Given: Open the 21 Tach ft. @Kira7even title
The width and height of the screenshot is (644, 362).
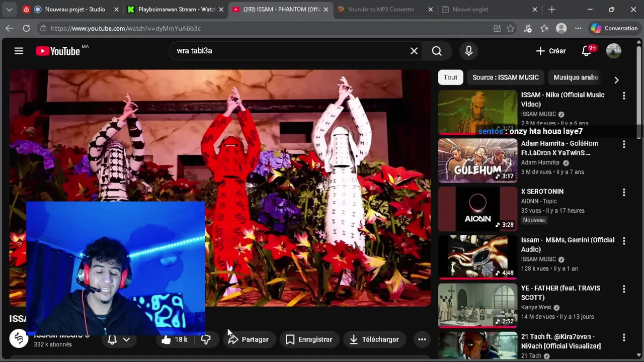Looking at the screenshot, I should 561,341.
